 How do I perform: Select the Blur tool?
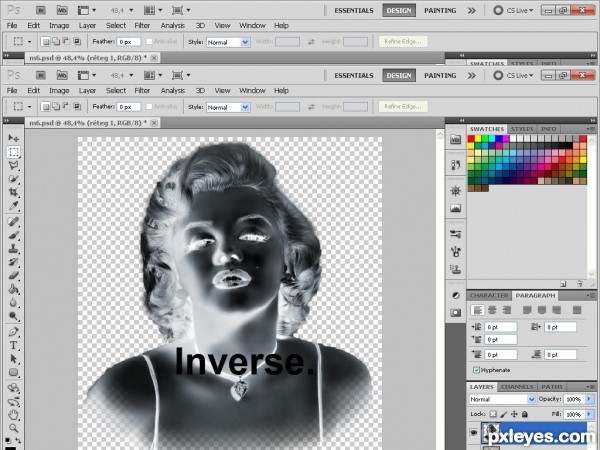click(x=14, y=303)
